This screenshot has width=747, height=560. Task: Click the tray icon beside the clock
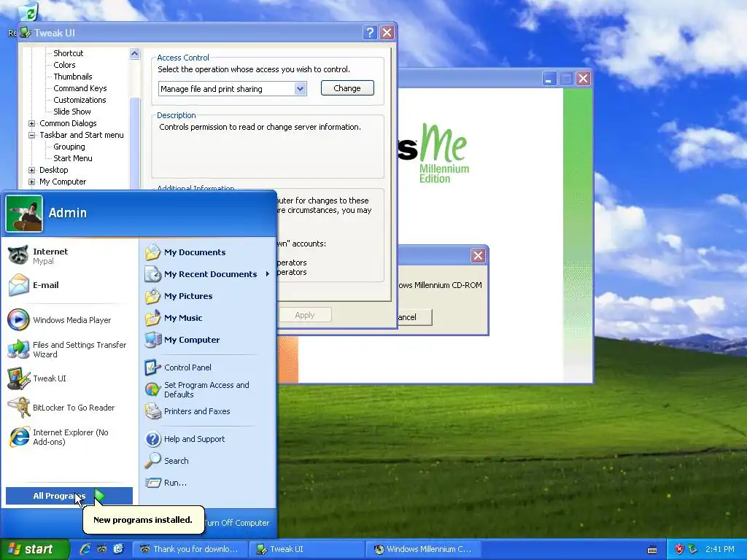[x=693, y=550]
